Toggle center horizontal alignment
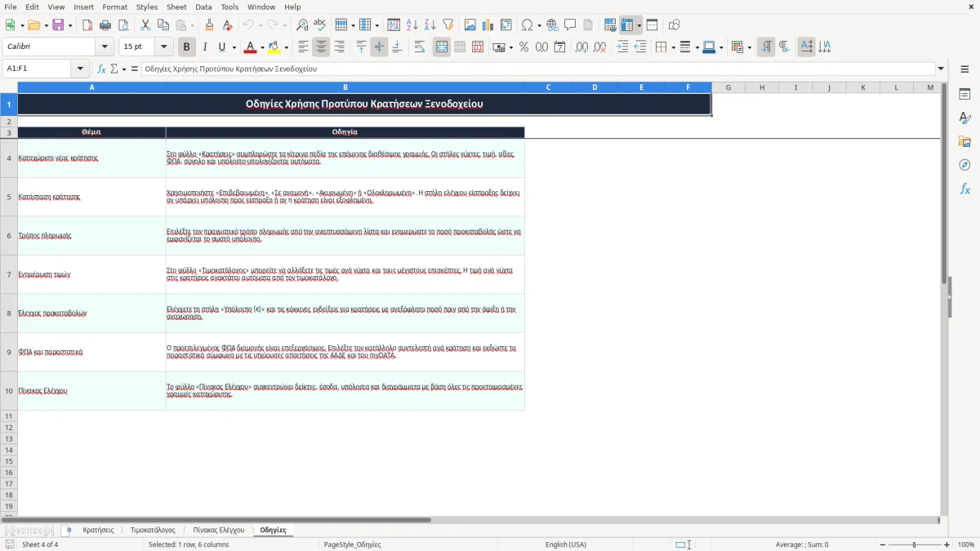The height and width of the screenshot is (551, 980). click(x=322, y=47)
